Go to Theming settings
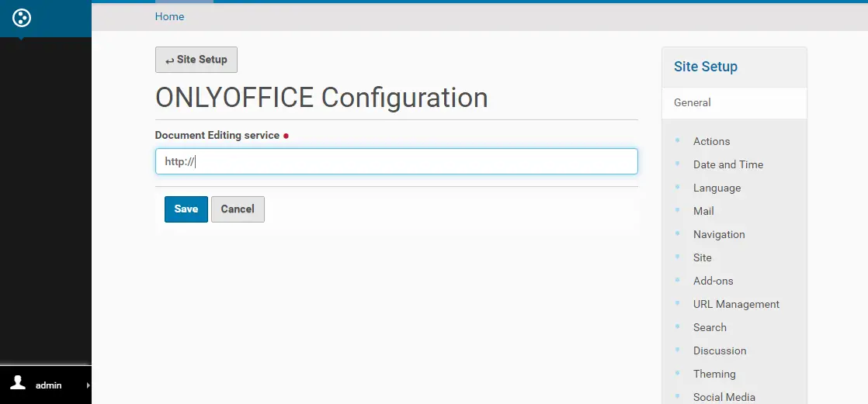This screenshot has height=404, width=868. pyautogui.click(x=714, y=374)
